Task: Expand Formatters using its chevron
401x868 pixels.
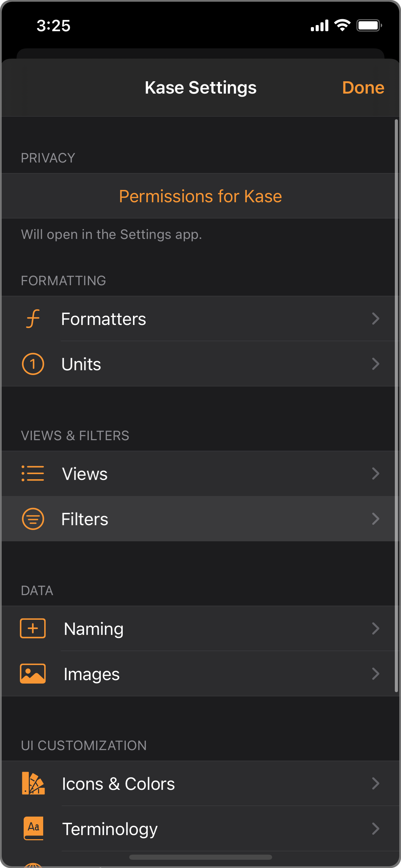Action: [x=376, y=319]
